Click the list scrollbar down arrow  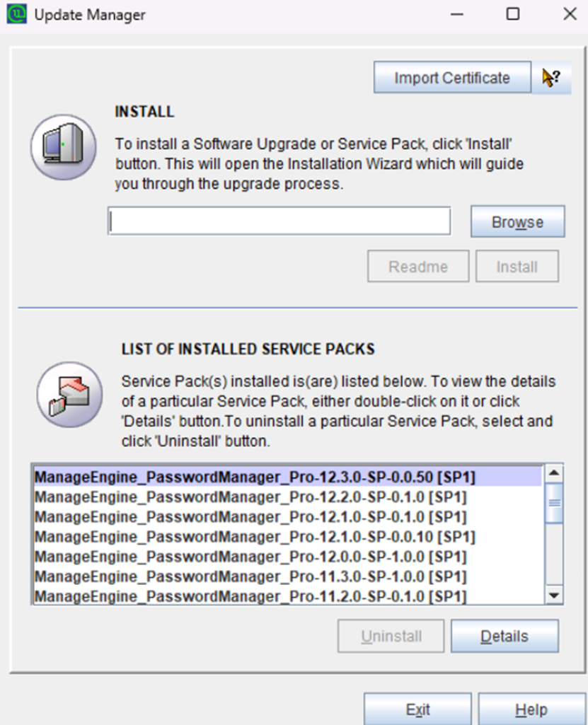click(x=554, y=596)
